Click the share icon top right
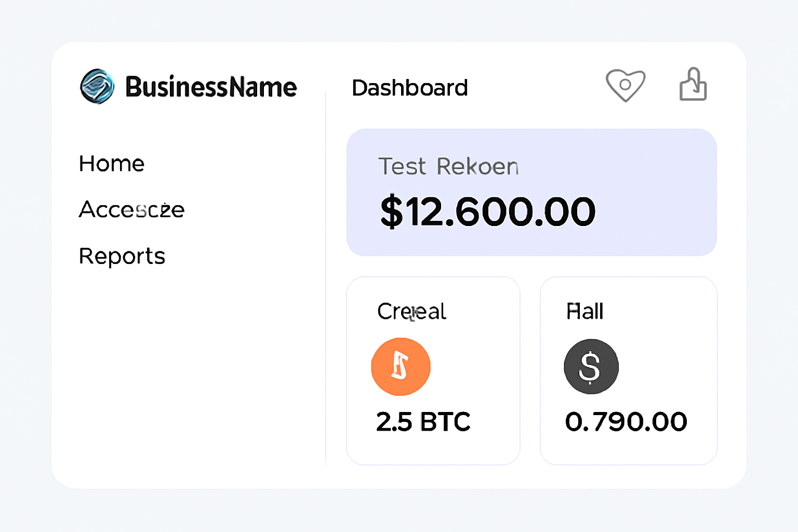The height and width of the screenshot is (532, 798). 693,85
